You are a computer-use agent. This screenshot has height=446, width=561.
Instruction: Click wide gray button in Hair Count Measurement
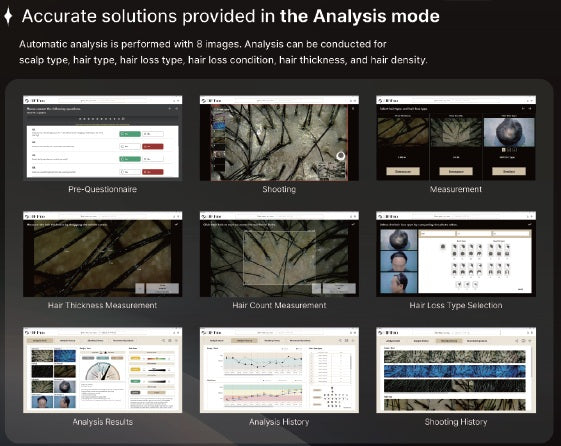click(x=339, y=288)
